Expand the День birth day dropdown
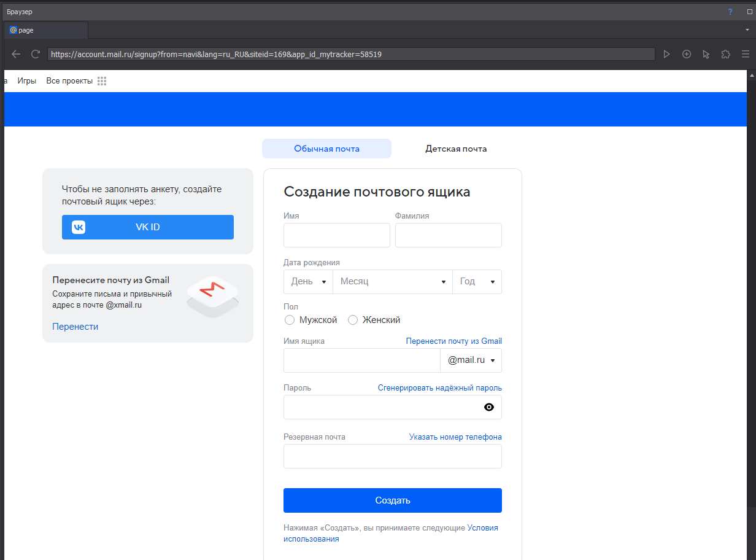Screen dimensions: 756x560 click(308, 282)
